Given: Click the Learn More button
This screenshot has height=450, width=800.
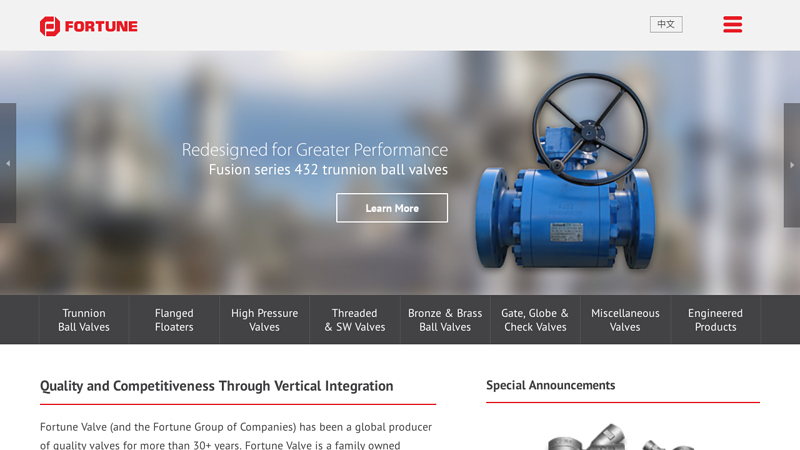Looking at the screenshot, I should 392,208.
